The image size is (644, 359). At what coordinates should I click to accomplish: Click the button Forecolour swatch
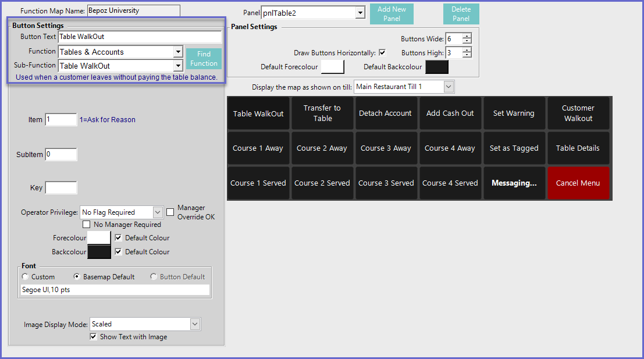click(x=99, y=238)
